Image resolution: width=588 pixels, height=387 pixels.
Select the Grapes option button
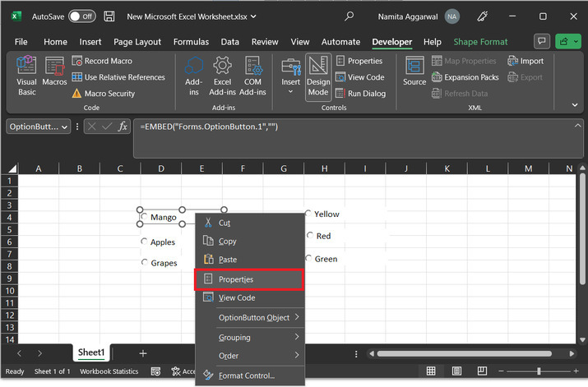click(145, 263)
